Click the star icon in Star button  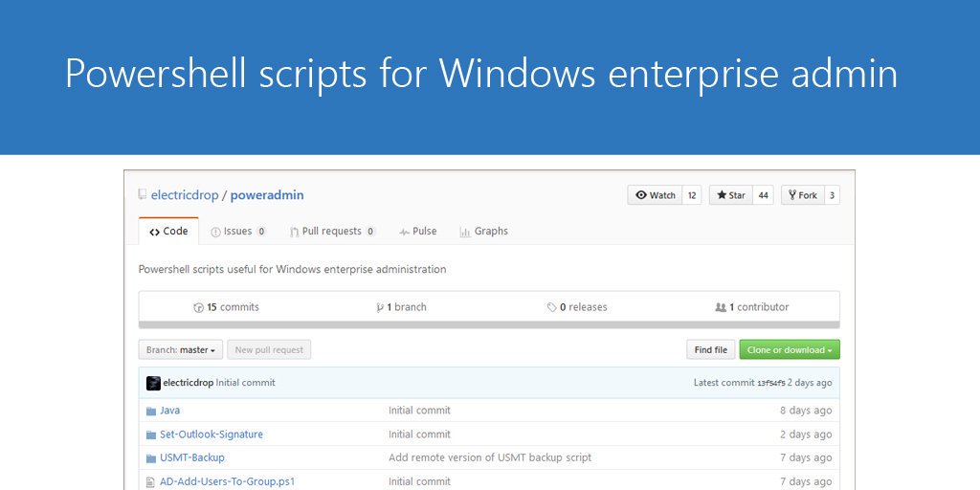pyautogui.click(x=722, y=195)
